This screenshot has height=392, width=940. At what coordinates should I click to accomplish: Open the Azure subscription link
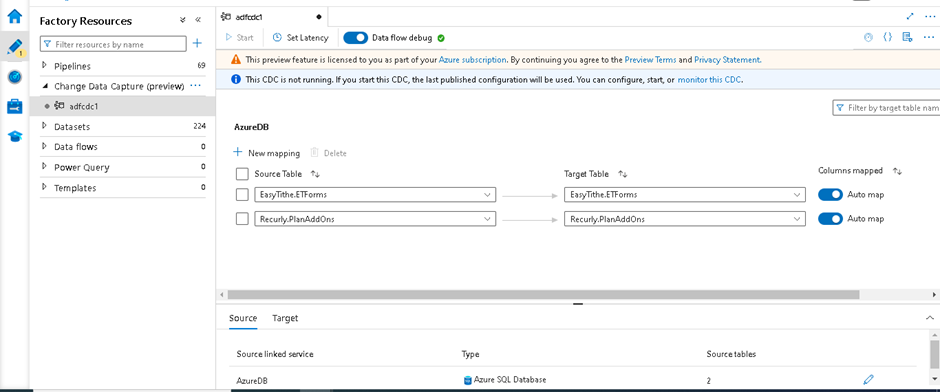point(473,60)
